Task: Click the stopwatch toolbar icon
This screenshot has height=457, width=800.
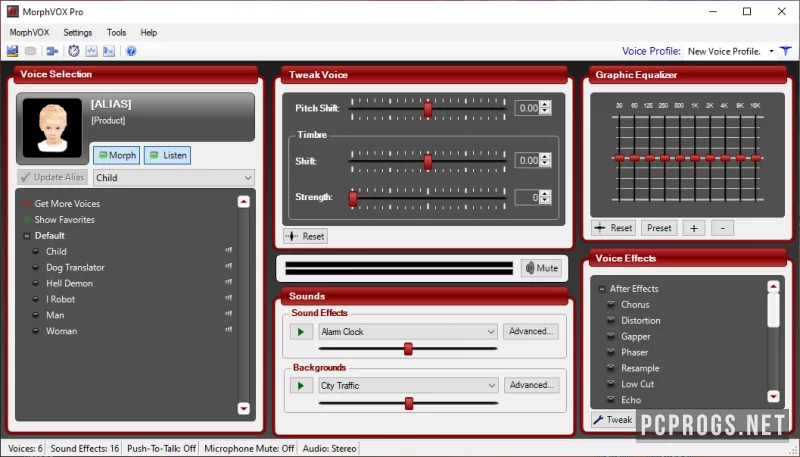Action: pyautogui.click(x=74, y=51)
